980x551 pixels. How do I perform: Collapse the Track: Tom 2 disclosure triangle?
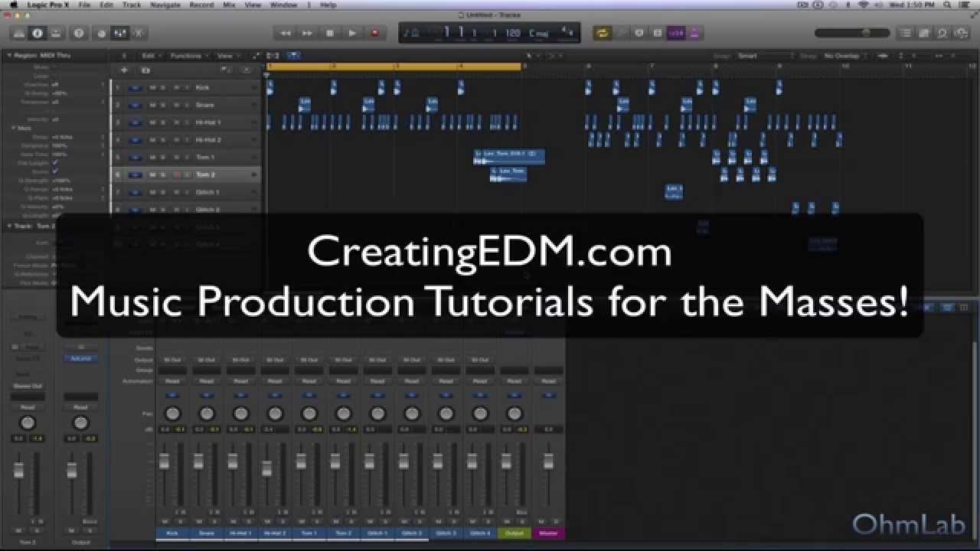(x=9, y=226)
